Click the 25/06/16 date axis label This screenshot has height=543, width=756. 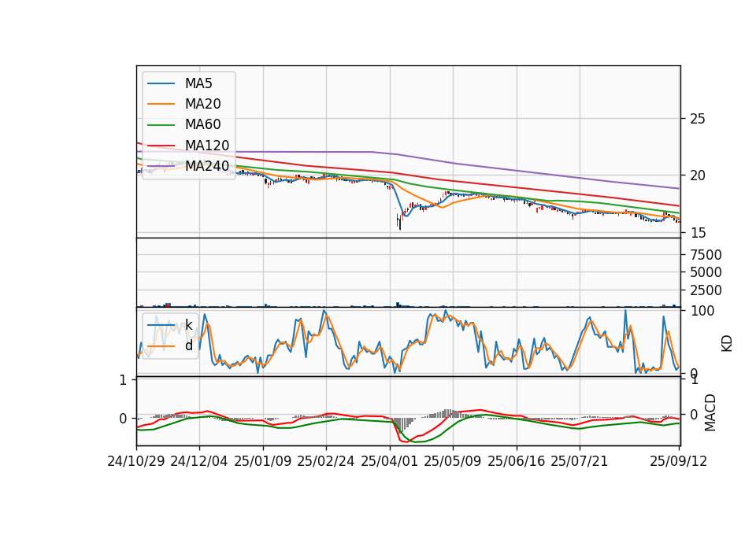coord(517,461)
